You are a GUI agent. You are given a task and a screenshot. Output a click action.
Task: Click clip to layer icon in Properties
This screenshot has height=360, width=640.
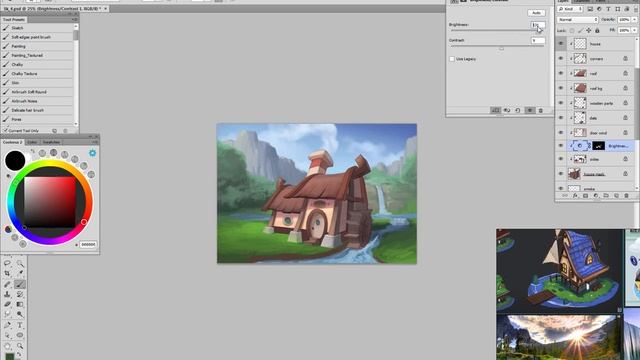[496, 110]
